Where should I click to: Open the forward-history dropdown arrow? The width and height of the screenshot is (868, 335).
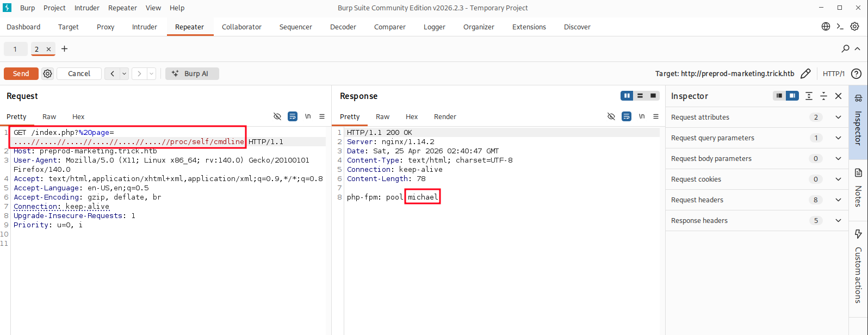pos(152,73)
